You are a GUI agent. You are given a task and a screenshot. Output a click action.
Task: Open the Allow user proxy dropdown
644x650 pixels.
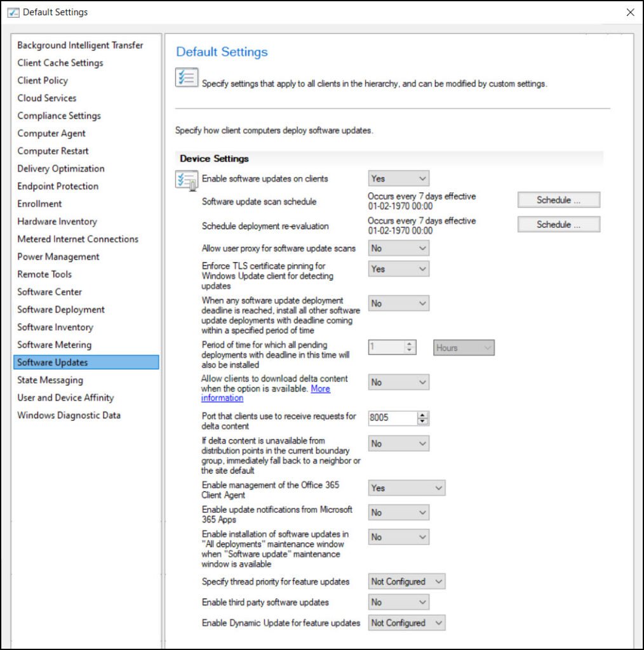[398, 248]
